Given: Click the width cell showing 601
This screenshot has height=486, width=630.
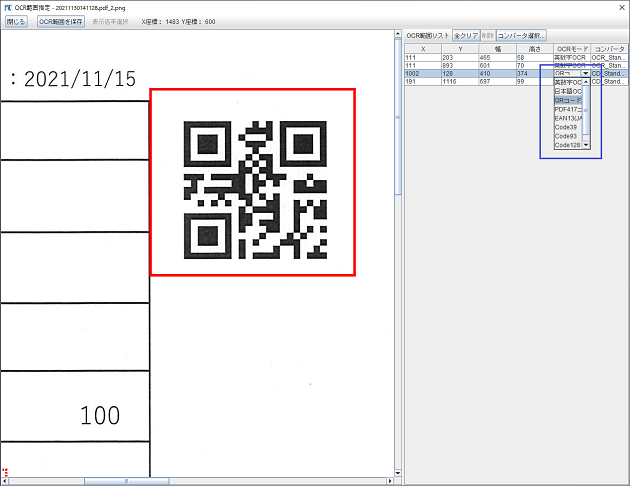Looking at the screenshot, I should tap(498, 65).
